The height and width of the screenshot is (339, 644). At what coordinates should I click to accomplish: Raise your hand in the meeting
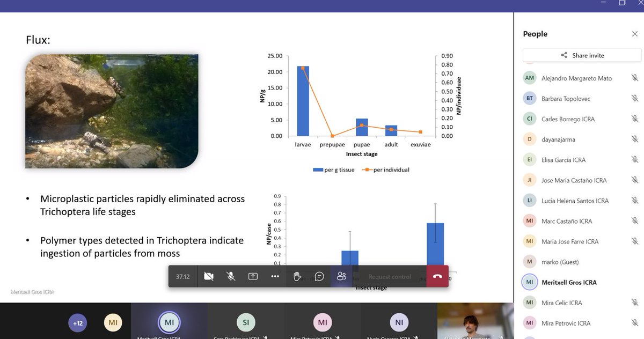[x=297, y=276]
